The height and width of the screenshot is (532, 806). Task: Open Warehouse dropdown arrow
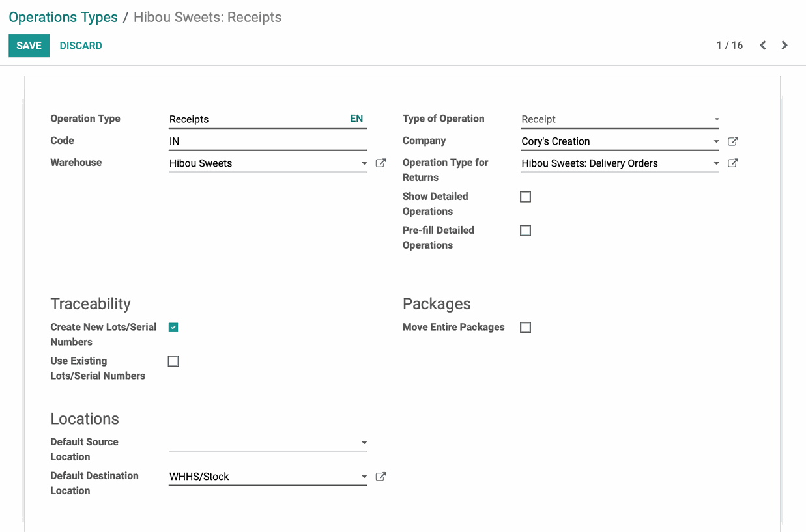364,163
